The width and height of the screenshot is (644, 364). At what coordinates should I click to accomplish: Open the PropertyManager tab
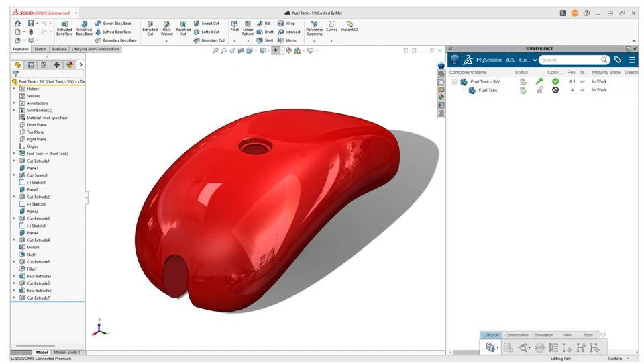(x=30, y=65)
